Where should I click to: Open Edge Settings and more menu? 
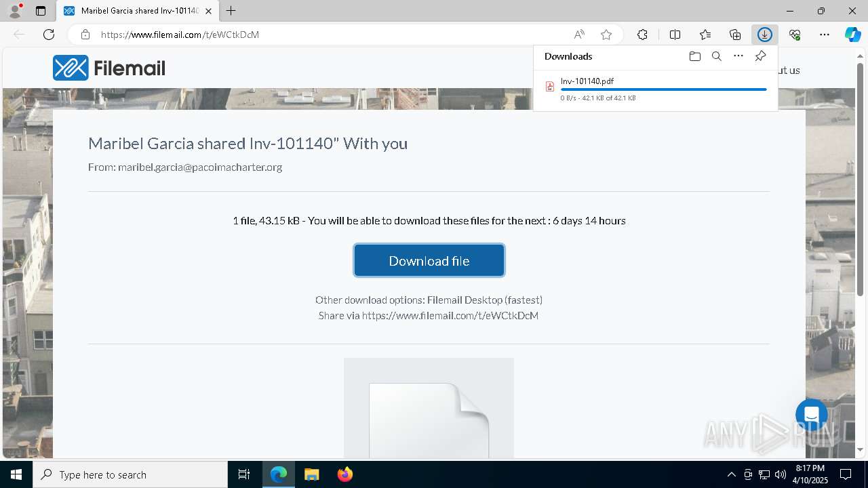(825, 35)
